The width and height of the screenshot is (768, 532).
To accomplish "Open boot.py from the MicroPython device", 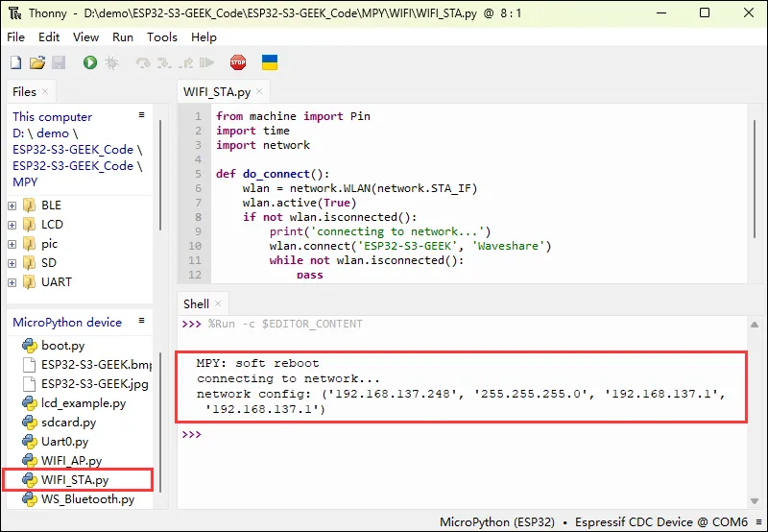I will pos(62,346).
